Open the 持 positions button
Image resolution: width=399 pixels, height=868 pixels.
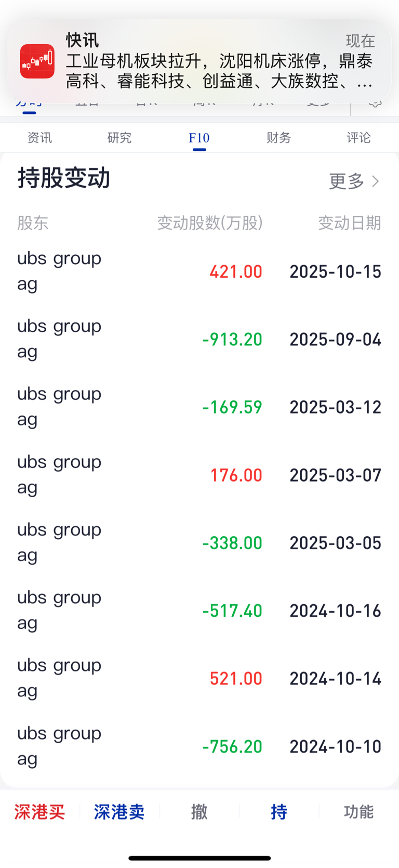click(279, 812)
